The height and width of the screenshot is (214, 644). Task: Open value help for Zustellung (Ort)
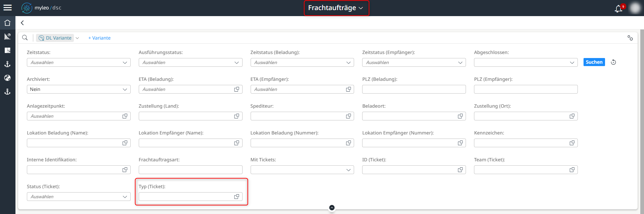pyautogui.click(x=572, y=116)
